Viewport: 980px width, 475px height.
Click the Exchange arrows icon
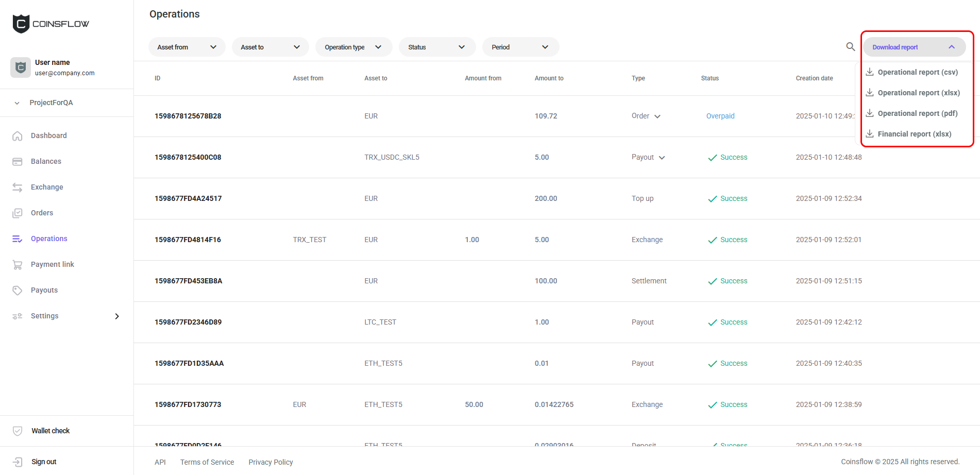(18, 188)
